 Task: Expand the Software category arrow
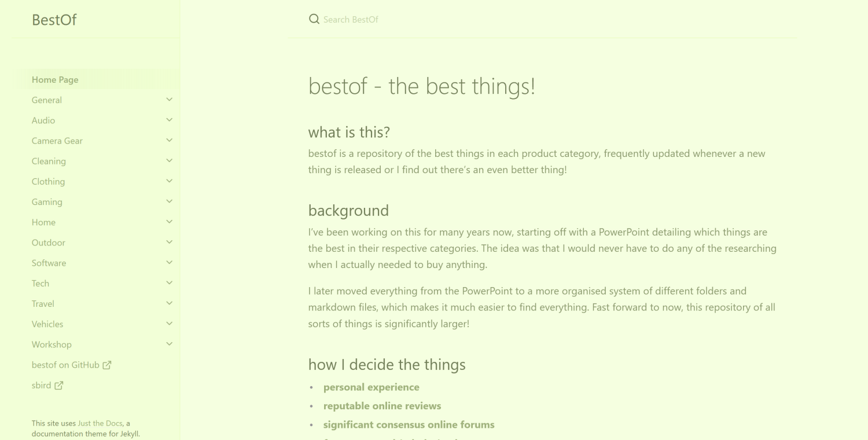[169, 262]
